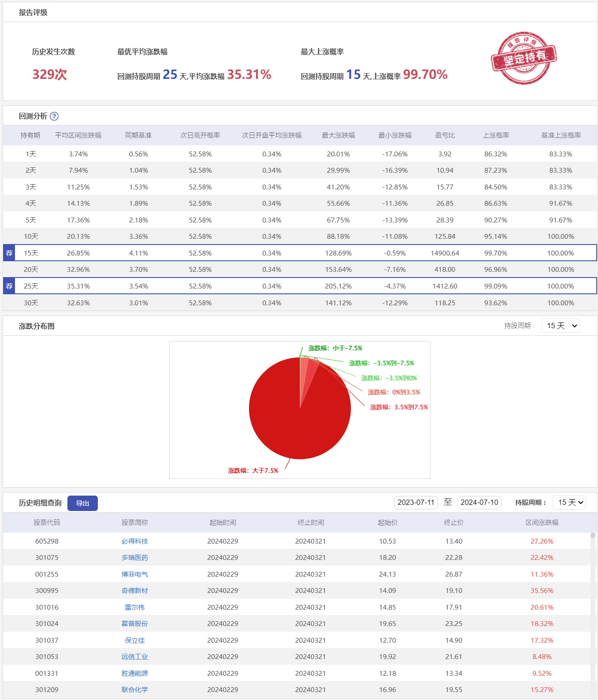This screenshot has width=598, height=700.
Task: Click the 上涨概率 column header
Action: coord(496,135)
